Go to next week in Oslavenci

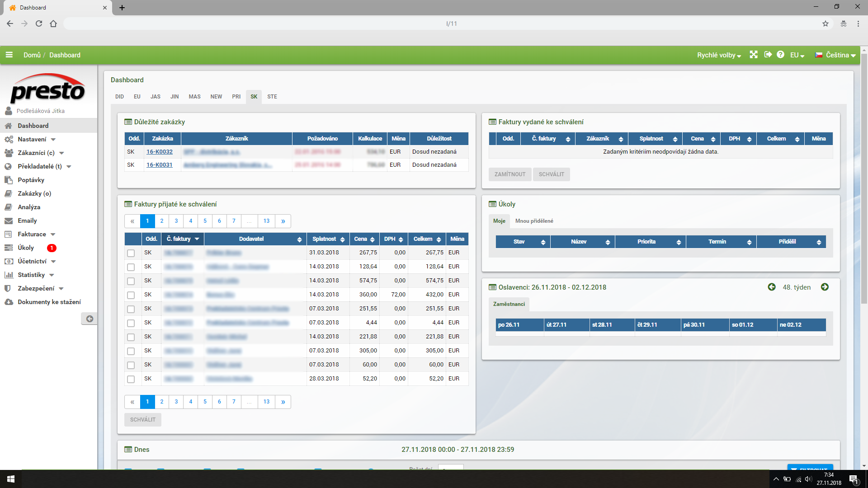pyautogui.click(x=825, y=287)
